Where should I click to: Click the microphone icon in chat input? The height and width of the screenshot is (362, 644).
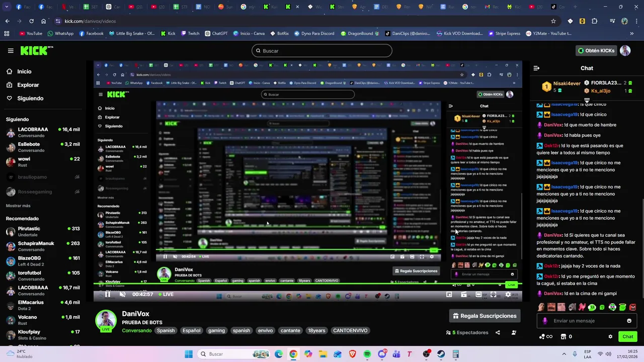click(545, 321)
